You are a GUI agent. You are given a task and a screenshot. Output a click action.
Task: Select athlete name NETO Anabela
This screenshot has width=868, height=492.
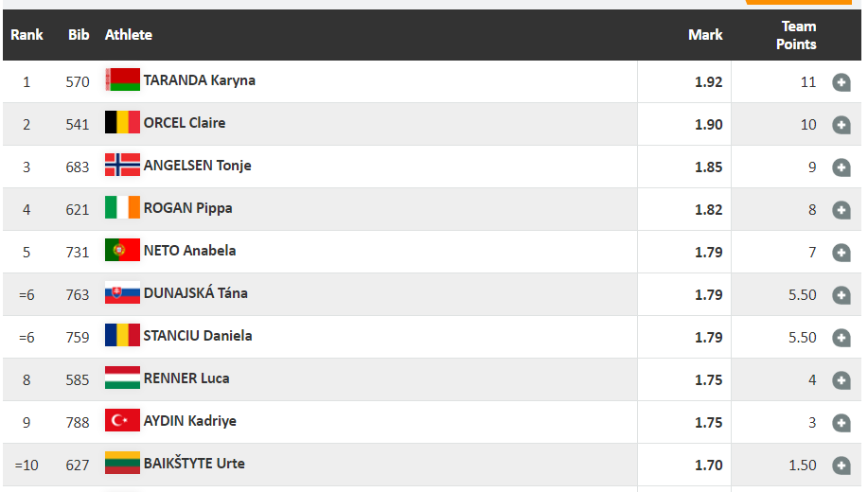(x=189, y=251)
